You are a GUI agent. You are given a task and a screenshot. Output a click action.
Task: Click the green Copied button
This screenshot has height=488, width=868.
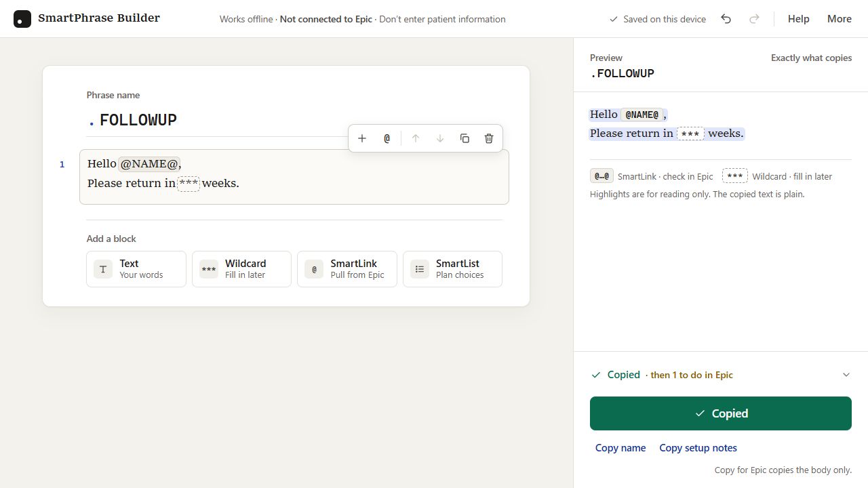(720, 413)
